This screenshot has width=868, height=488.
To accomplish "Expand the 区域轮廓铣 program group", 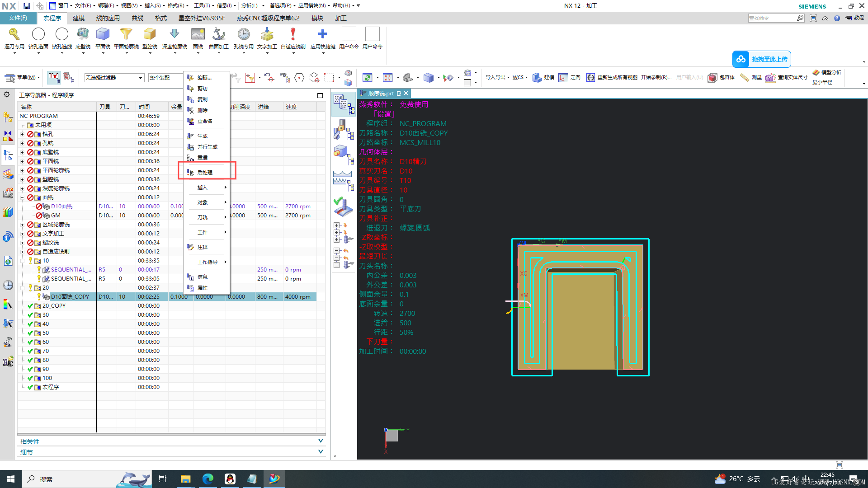I will [x=22, y=225].
